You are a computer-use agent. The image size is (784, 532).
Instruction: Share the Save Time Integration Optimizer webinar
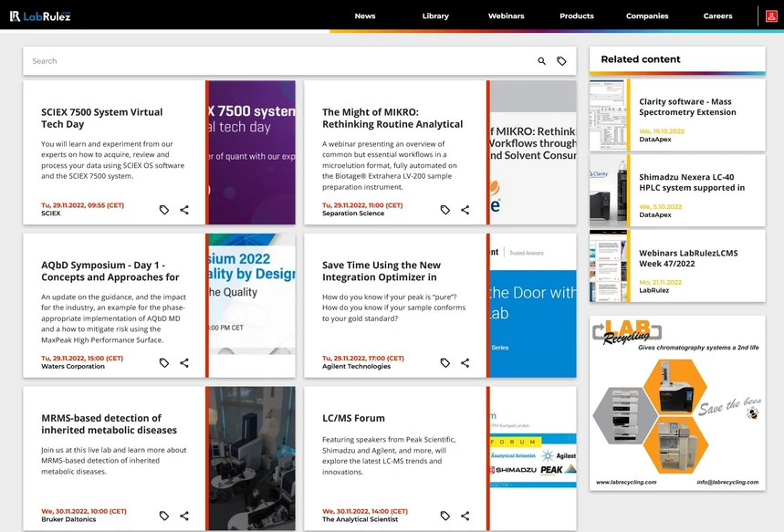[465, 363]
